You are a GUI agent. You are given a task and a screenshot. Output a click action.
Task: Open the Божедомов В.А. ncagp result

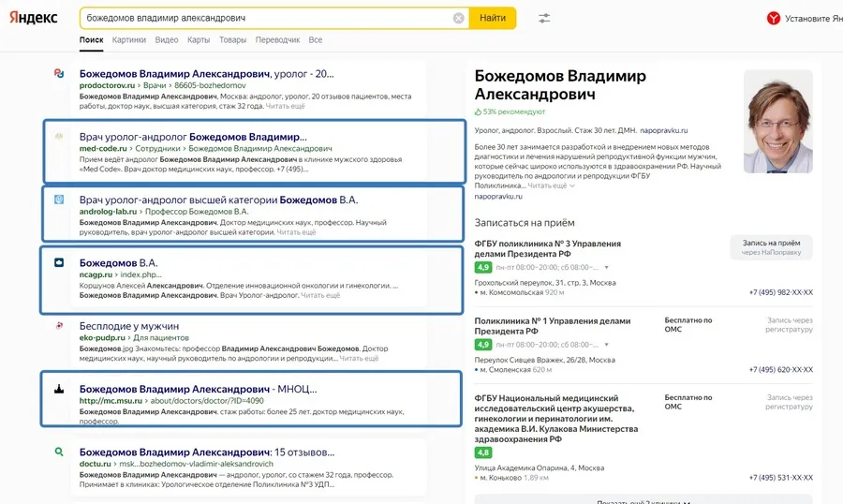[118, 262]
